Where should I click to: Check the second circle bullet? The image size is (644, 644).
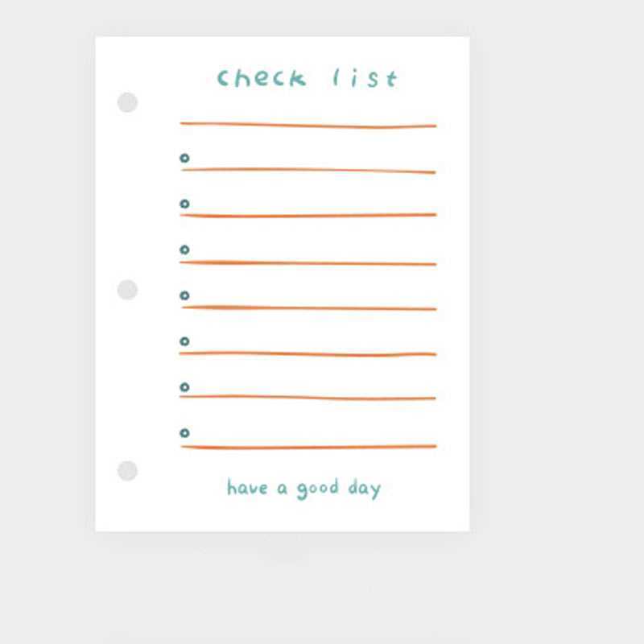click(x=184, y=204)
